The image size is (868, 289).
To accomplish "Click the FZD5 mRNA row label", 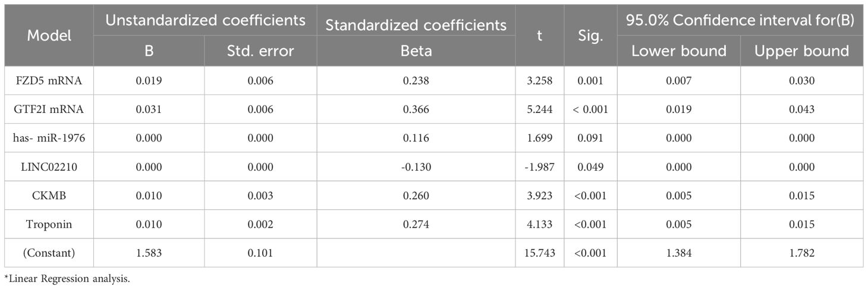I will [49, 80].
